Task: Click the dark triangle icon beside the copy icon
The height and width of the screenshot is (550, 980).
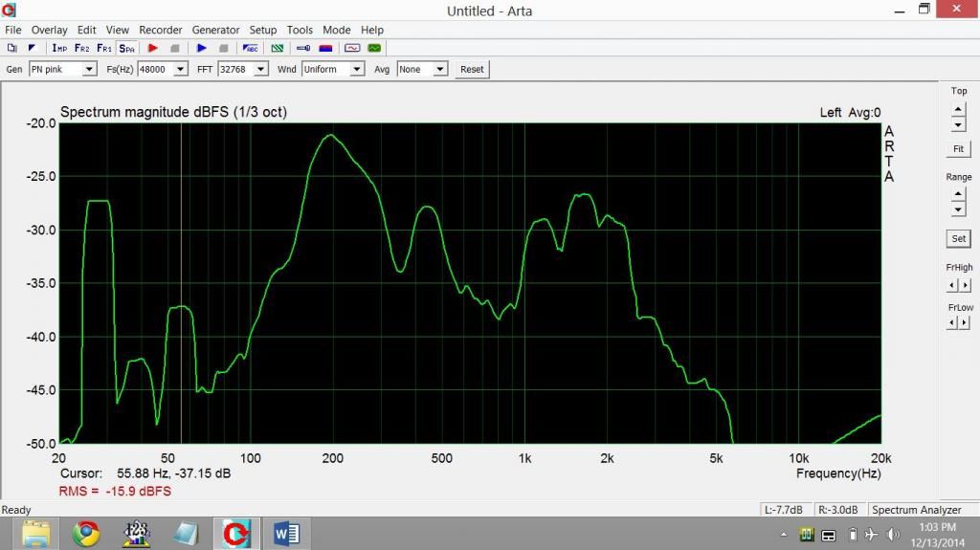Action: click(32, 48)
